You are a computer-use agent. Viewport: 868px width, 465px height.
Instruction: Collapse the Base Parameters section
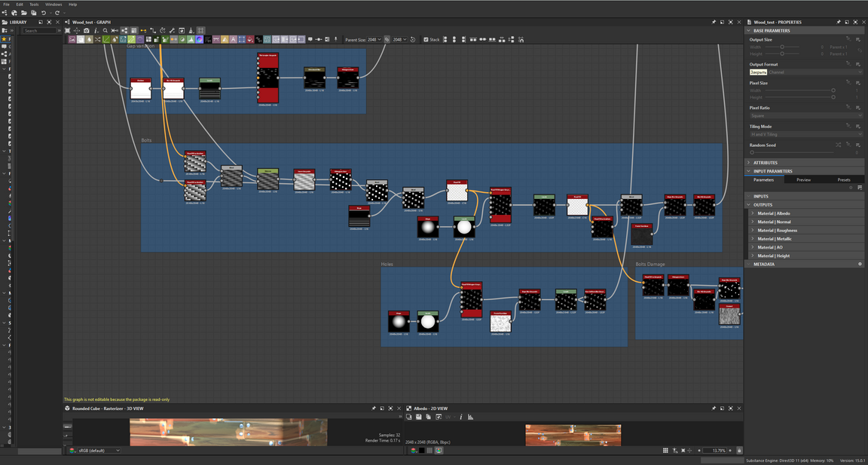tap(749, 31)
